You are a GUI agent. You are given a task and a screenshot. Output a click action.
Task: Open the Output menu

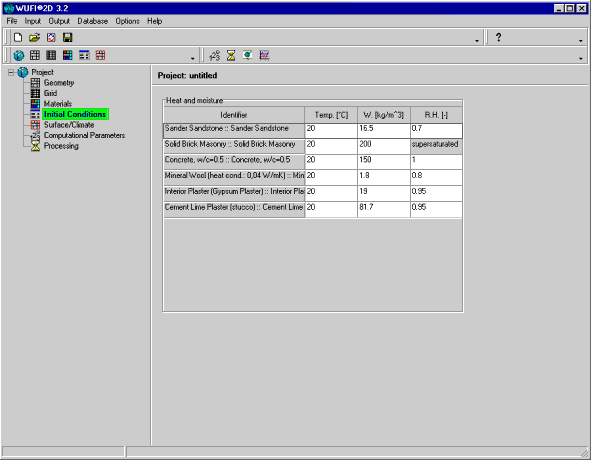pos(59,21)
